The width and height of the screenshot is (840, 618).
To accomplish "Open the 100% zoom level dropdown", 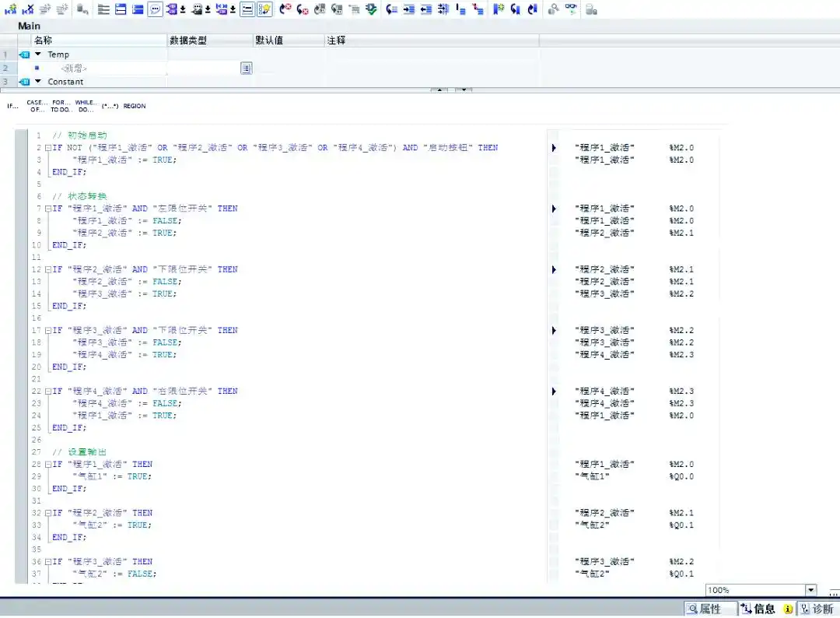I will [x=811, y=591].
